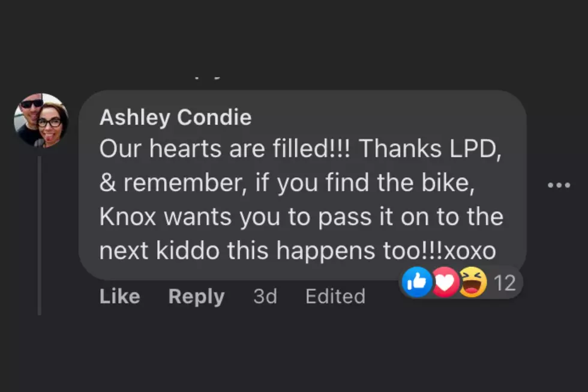Click the woman's face in the avatar

pyautogui.click(x=50, y=123)
